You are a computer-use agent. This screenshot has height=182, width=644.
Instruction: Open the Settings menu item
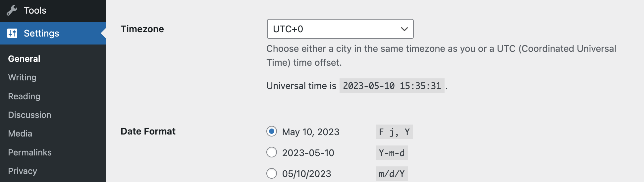coord(41,33)
